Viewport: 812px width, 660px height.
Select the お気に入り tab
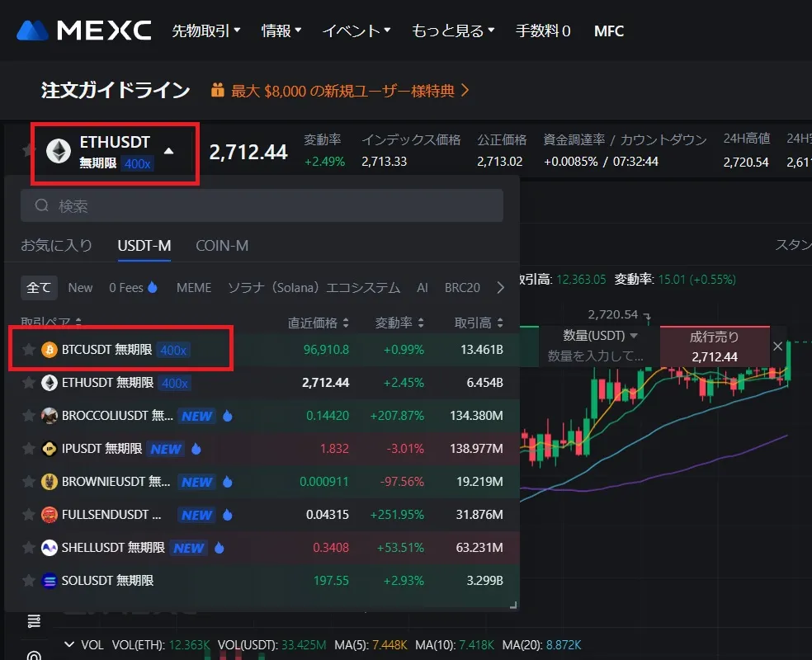tap(56, 245)
